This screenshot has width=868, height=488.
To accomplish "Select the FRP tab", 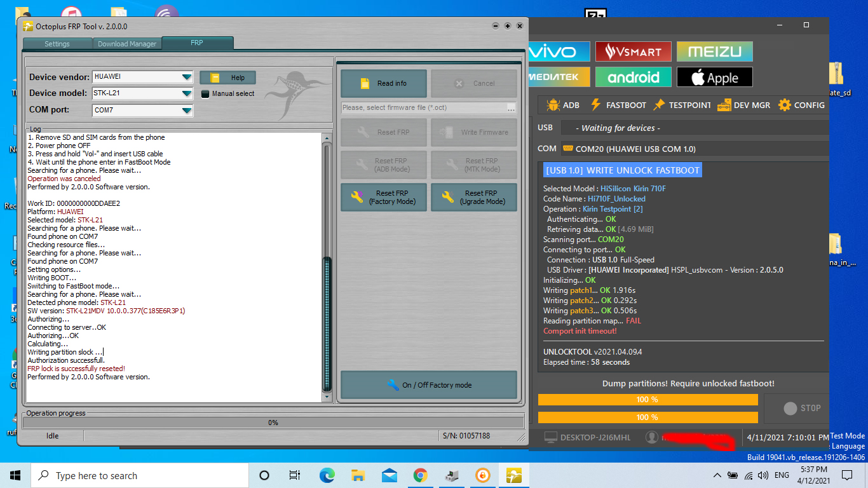I will tap(197, 43).
